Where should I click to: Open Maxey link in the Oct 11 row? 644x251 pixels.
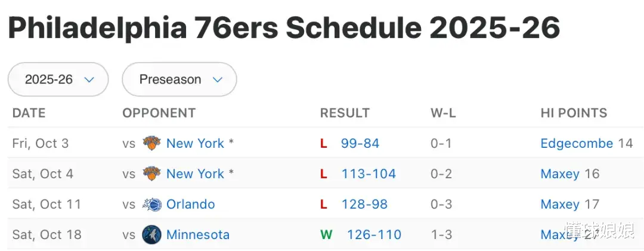point(560,204)
